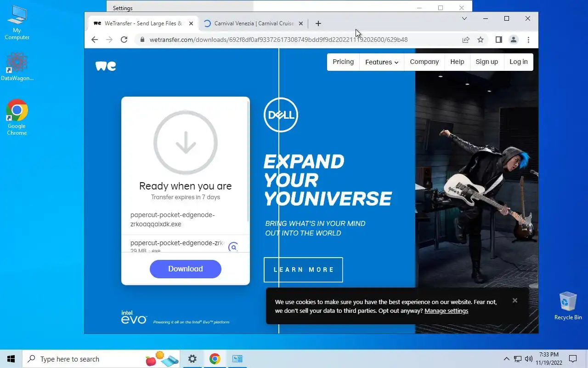The width and height of the screenshot is (588, 368).
Task: Open the Chrome side panel
Action: pos(499,40)
